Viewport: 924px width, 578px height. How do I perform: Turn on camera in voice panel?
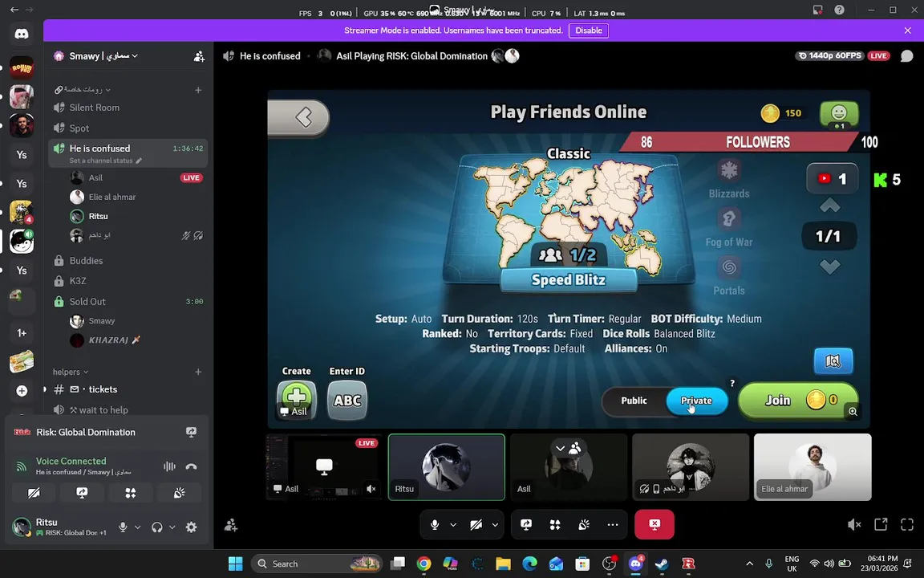(34, 493)
